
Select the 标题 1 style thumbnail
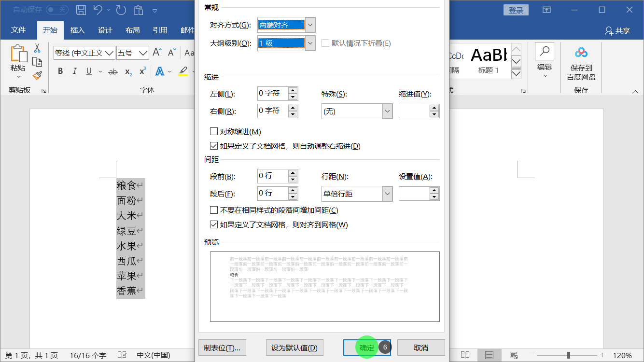(489, 60)
